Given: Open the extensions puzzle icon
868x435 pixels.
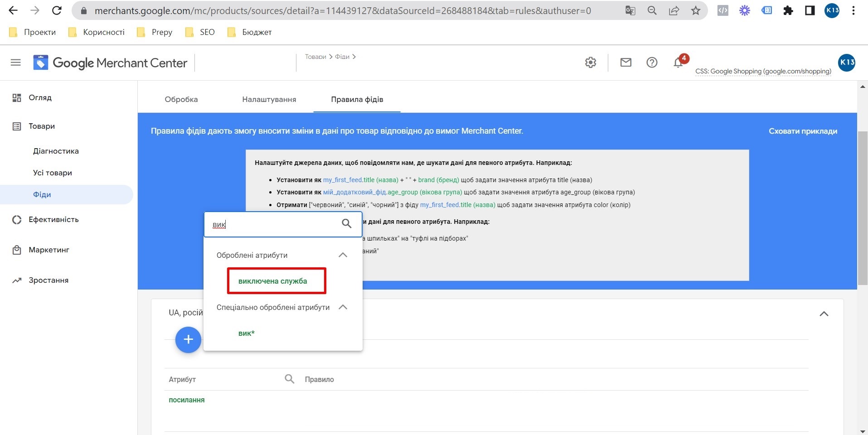Looking at the screenshot, I should pos(788,10).
